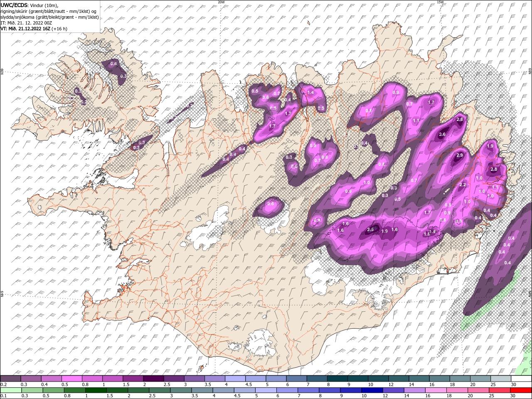The image size is (532, 399).
Task: Click the 0.2 value in the Westfjords
Action: tap(84, 102)
